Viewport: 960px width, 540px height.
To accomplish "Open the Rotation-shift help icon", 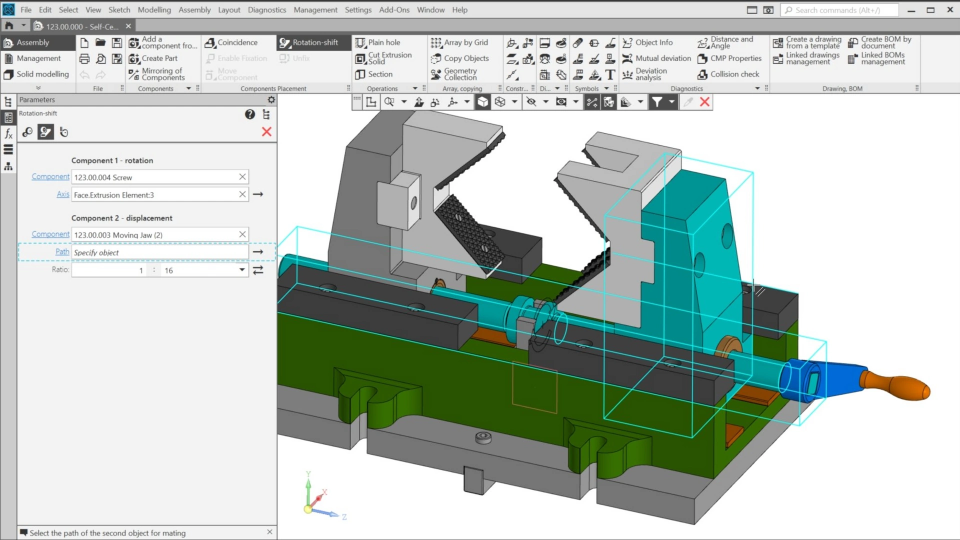I will [x=250, y=114].
